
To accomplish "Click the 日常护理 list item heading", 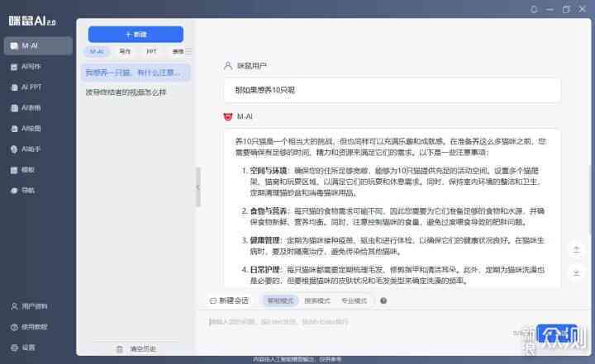I will click(x=265, y=270).
